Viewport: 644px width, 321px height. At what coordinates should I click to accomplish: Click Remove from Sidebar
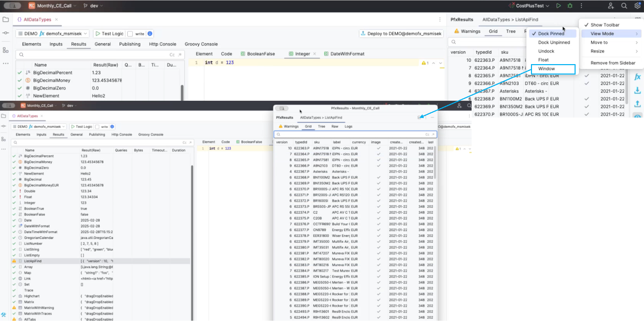[x=613, y=63]
